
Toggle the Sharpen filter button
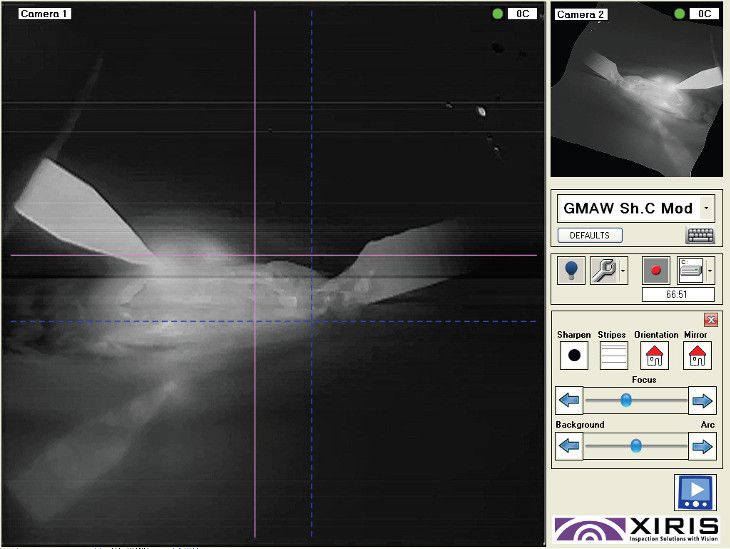pyautogui.click(x=574, y=355)
